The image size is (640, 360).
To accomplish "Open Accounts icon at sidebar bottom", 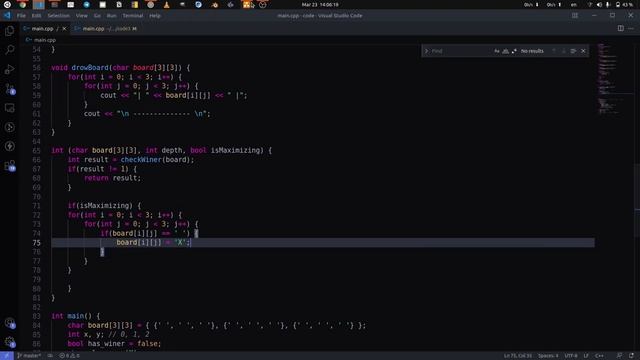I will tap(9, 323).
